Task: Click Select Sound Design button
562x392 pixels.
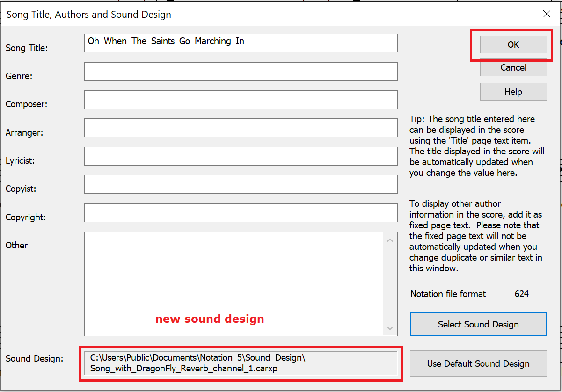Action: click(x=478, y=324)
